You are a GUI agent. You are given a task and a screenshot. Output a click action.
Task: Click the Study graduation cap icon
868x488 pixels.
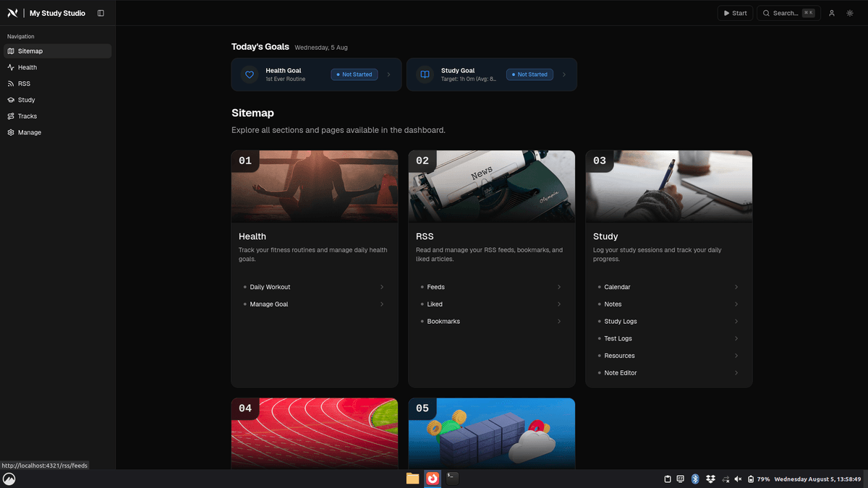coord(11,100)
